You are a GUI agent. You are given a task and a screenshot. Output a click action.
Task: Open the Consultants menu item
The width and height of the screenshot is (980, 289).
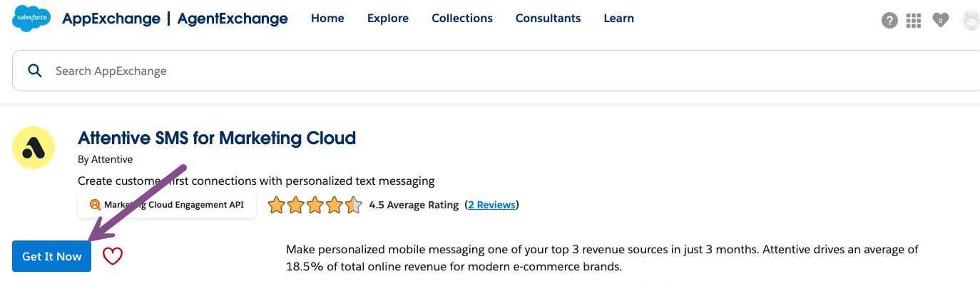point(548,19)
